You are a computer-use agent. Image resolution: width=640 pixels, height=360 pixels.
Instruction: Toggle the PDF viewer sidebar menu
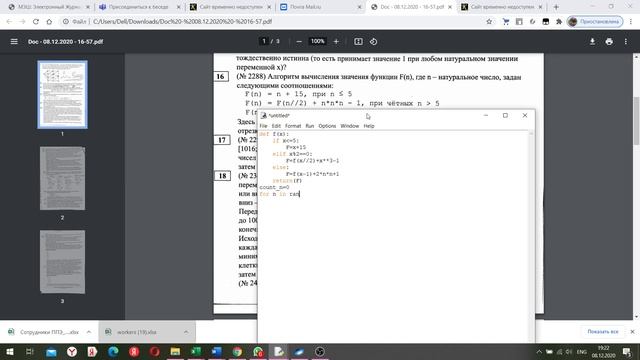pos(14,42)
